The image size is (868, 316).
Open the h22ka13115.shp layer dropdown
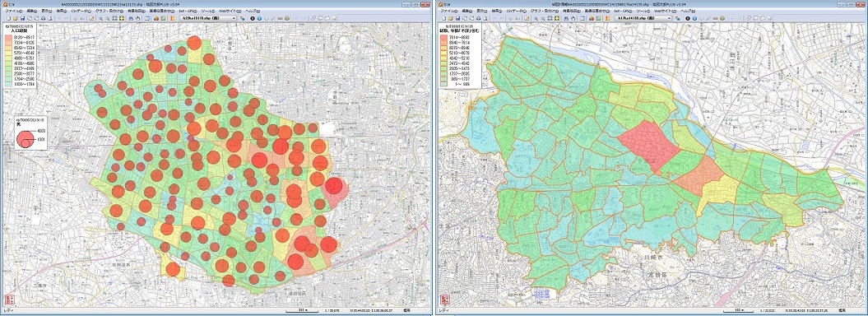[x=208, y=18]
